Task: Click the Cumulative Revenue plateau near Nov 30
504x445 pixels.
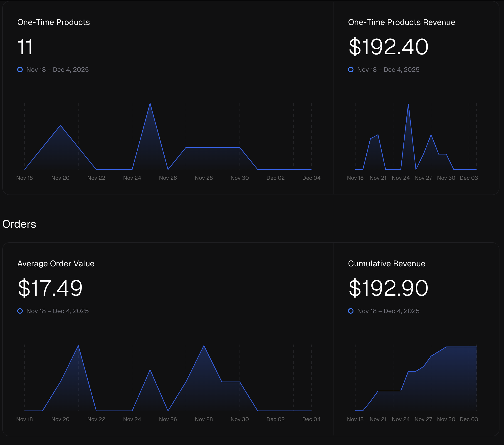Action: (446, 347)
